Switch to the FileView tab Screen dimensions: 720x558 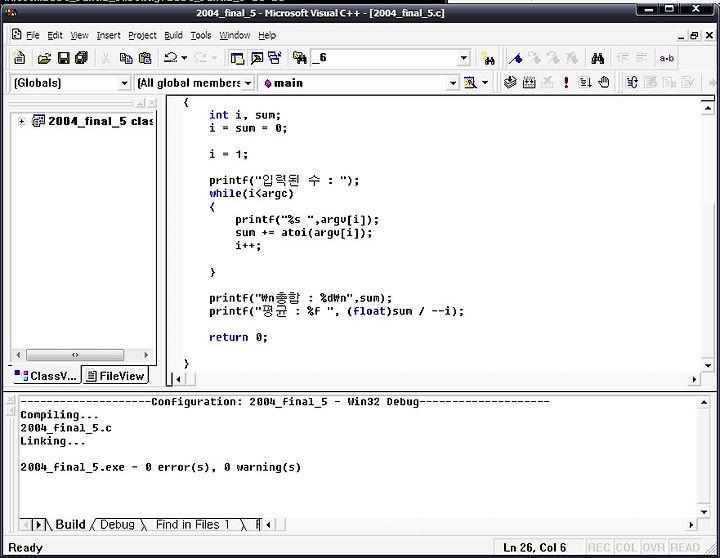[x=116, y=376]
